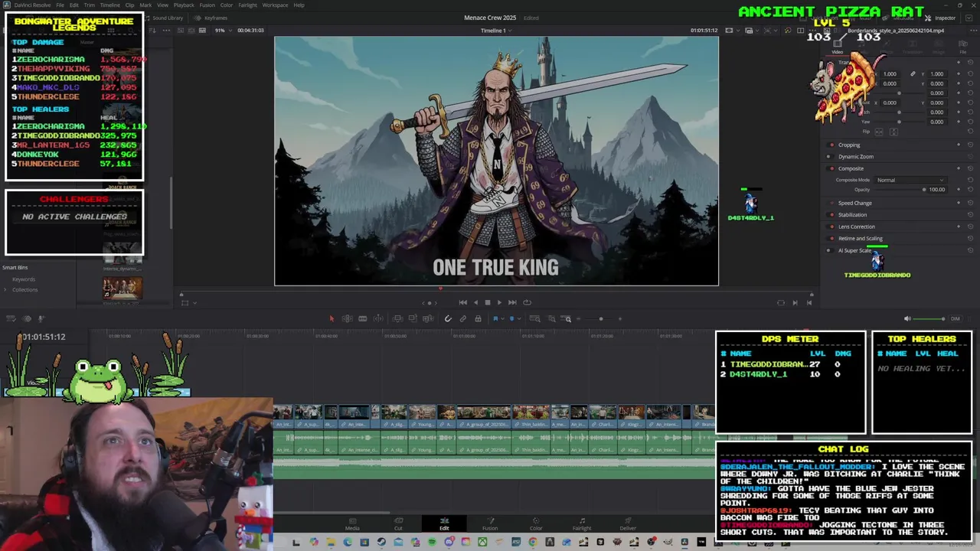Toggle the Dynamic Zoom enable switch
980x551 pixels.
(831, 156)
